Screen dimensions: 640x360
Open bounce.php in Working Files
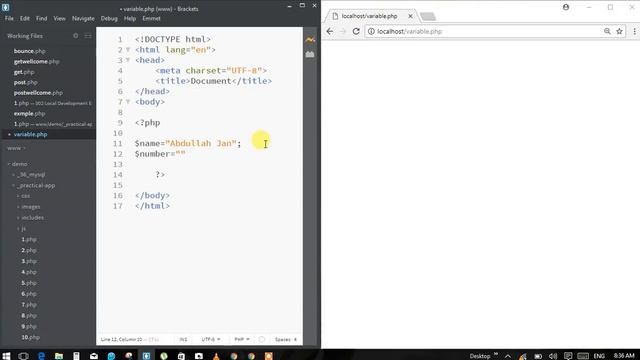tap(29, 51)
